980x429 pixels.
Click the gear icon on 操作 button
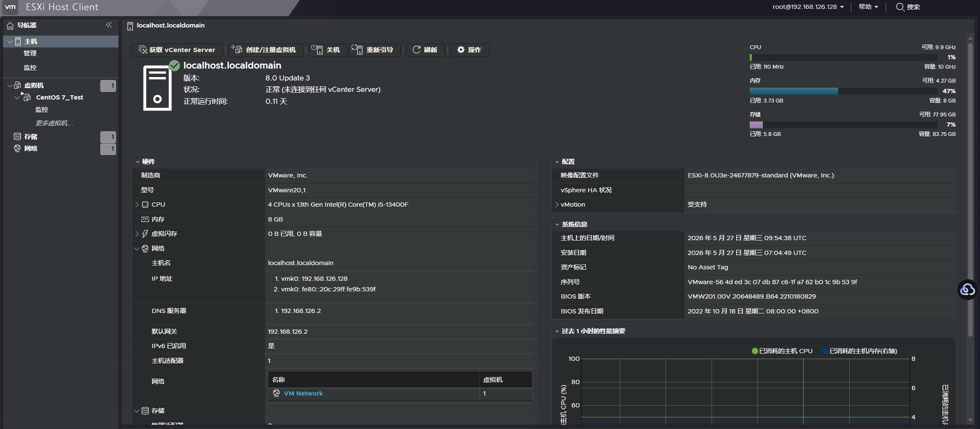pyautogui.click(x=461, y=50)
